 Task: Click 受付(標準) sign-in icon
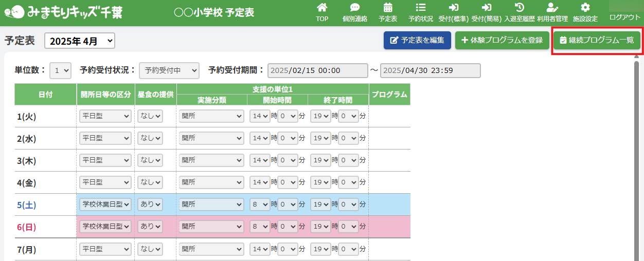453,8
